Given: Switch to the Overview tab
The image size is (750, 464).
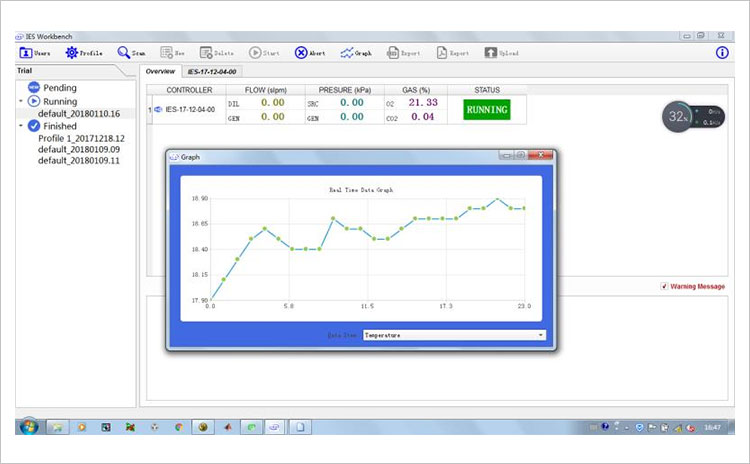Looking at the screenshot, I should 160,72.
